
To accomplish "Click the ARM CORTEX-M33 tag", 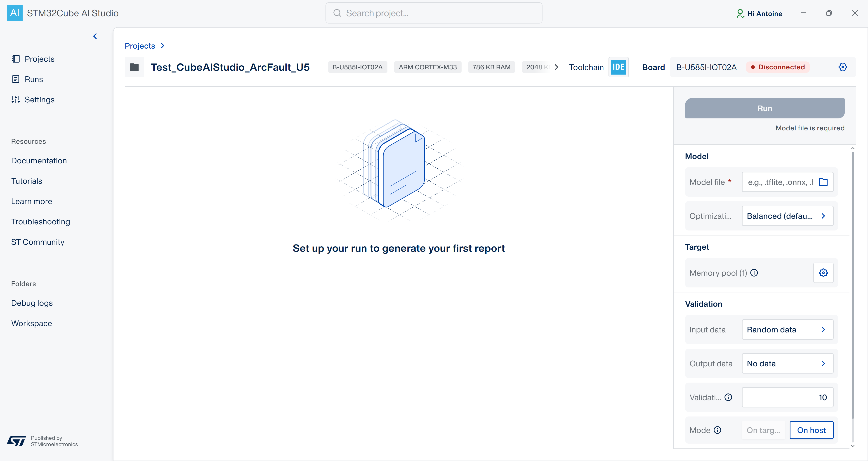I will click(x=428, y=67).
